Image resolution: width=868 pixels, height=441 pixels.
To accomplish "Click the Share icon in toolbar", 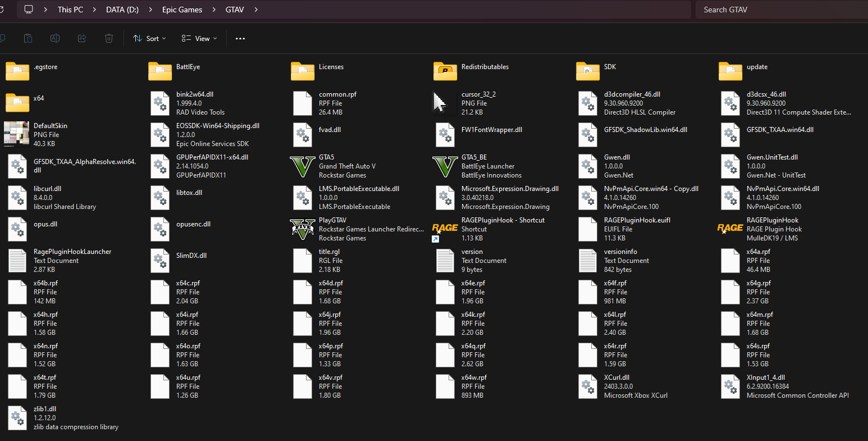I will 82,38.
